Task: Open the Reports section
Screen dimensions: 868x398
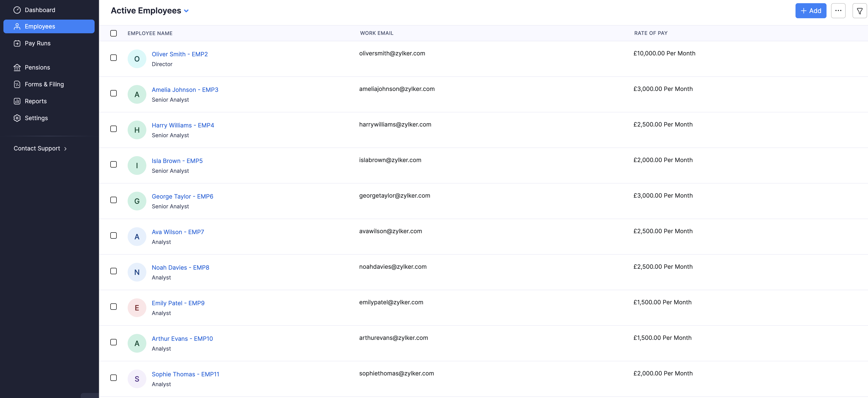Action: point(49,101)
